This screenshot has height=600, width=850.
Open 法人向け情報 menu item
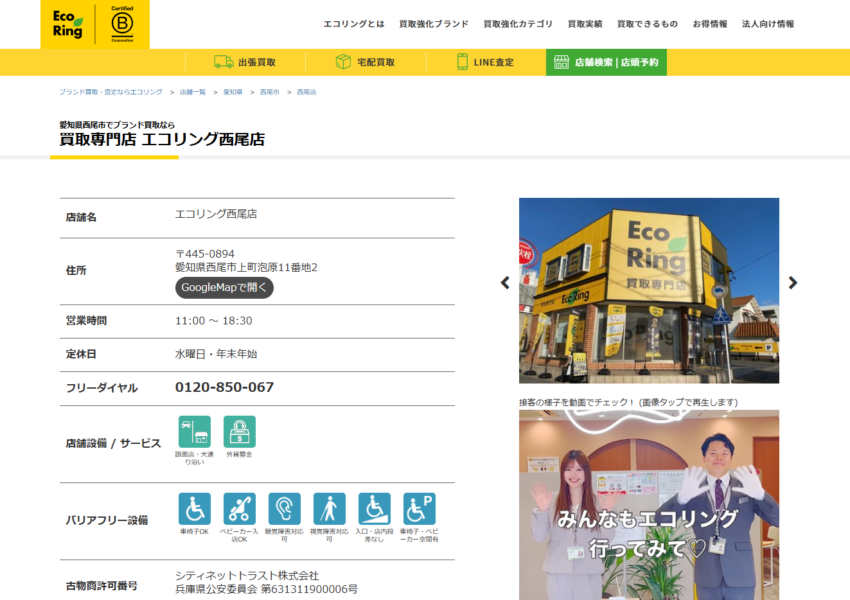click(768, 24)
